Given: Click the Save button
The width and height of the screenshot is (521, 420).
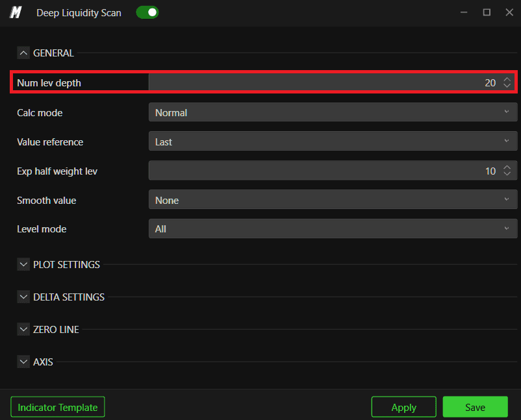Looking at the screenshot, I should pos(475,407).
